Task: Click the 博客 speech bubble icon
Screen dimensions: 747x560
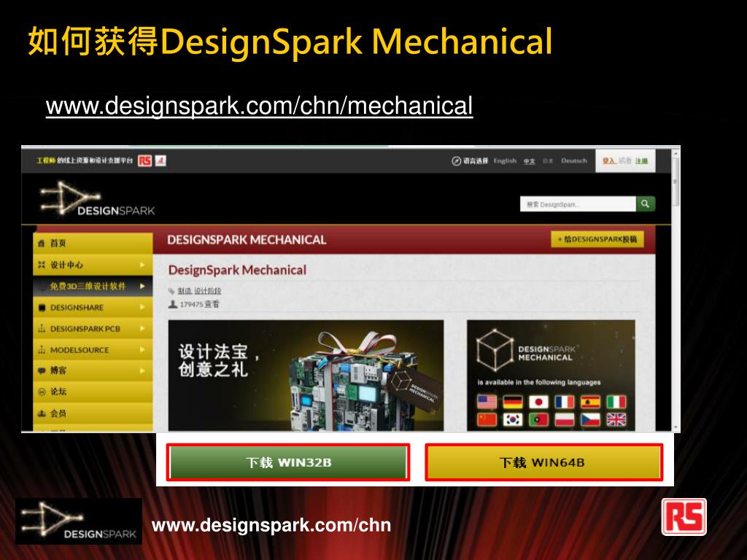Action: (x=42, y=370)
